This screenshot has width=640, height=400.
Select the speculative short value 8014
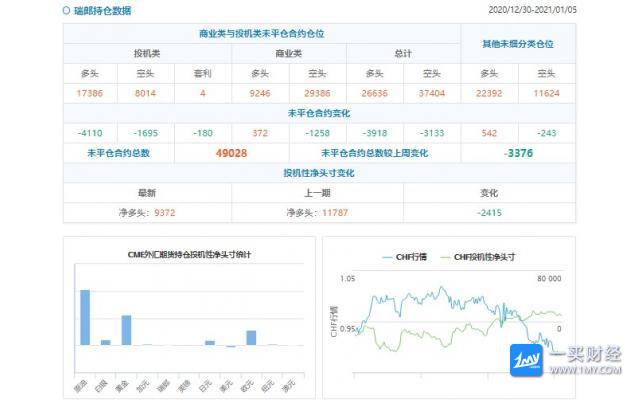pyautogui.click(x=145, y=93)
